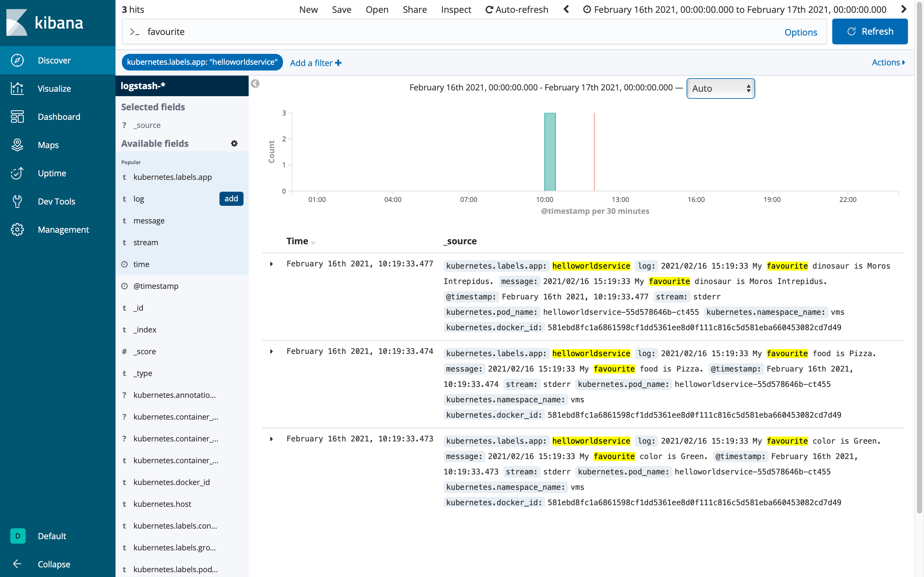Collapse the fields sidebar with the circular arrow

(x=255, y=84)
